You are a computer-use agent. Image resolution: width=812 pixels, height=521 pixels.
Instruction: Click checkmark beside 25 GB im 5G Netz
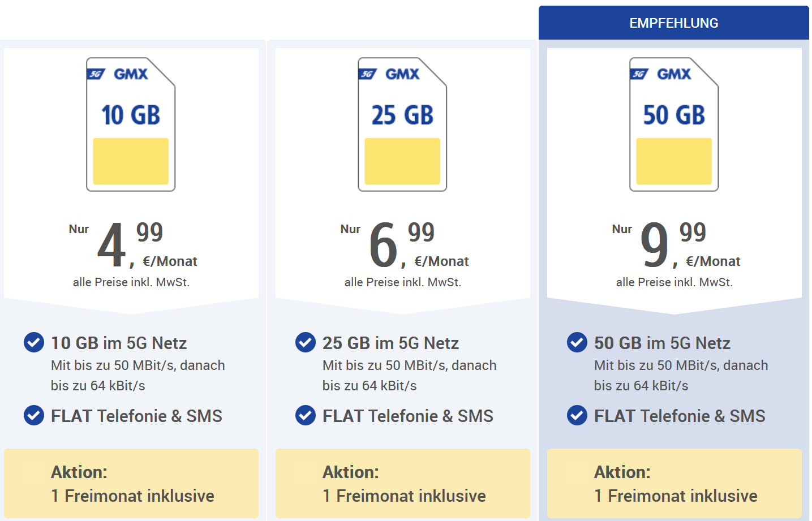point(306,342)
